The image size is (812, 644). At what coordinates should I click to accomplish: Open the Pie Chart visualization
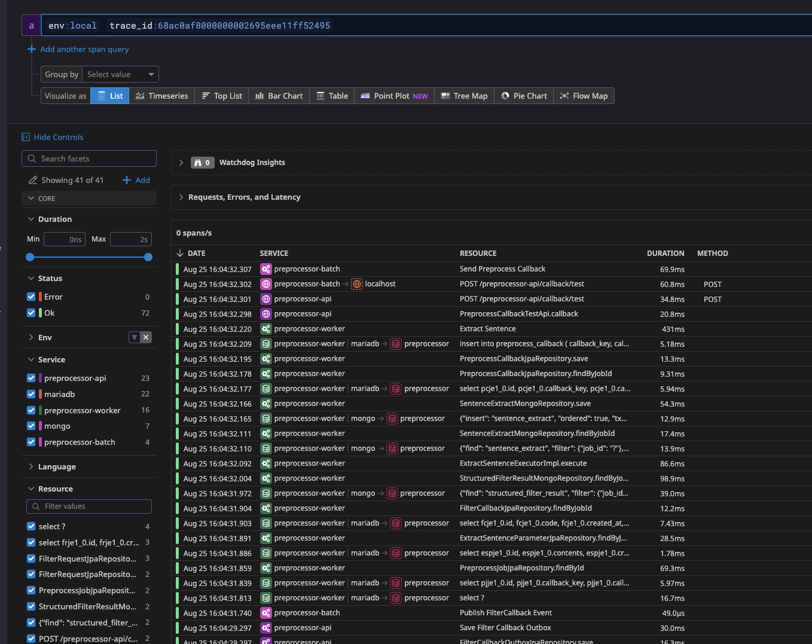pos(524,96)
